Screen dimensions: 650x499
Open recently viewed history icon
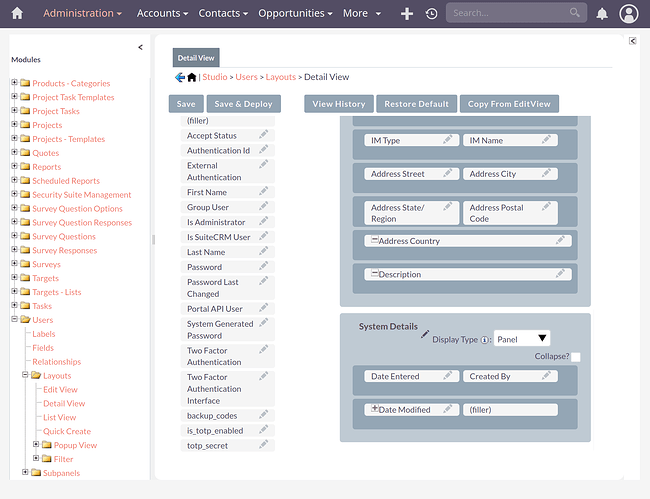(x=432, y=14)
